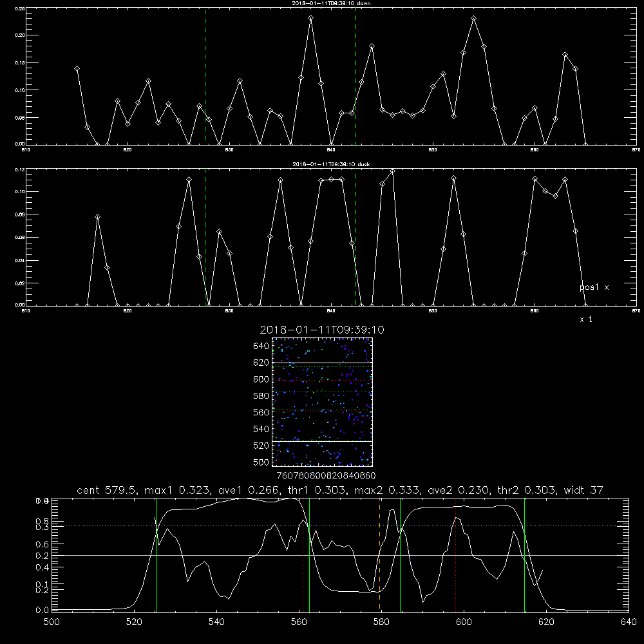Click bottom plot x-axis label 540
The width and height of the screenshot is (644, 644).
pos(216,621)
